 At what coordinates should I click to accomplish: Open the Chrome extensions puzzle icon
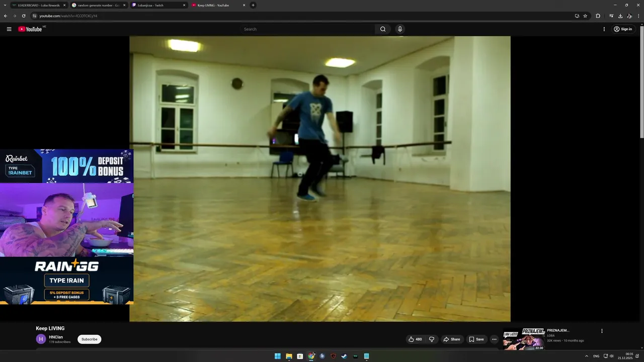(x=598, y=16)
